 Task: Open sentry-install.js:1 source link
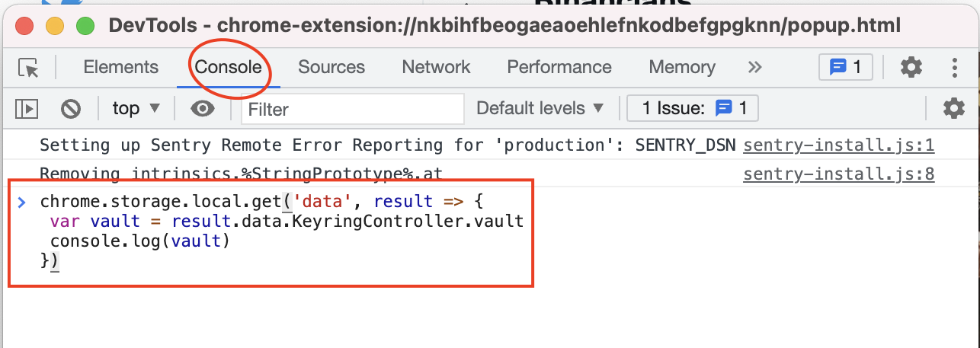[839, 145]
